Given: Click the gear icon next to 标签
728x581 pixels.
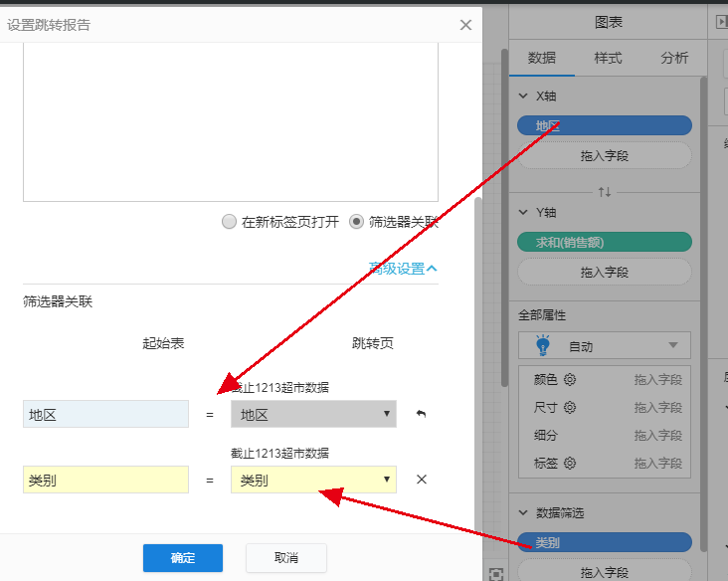Looking at the screenshot, I should click(570, 463).
